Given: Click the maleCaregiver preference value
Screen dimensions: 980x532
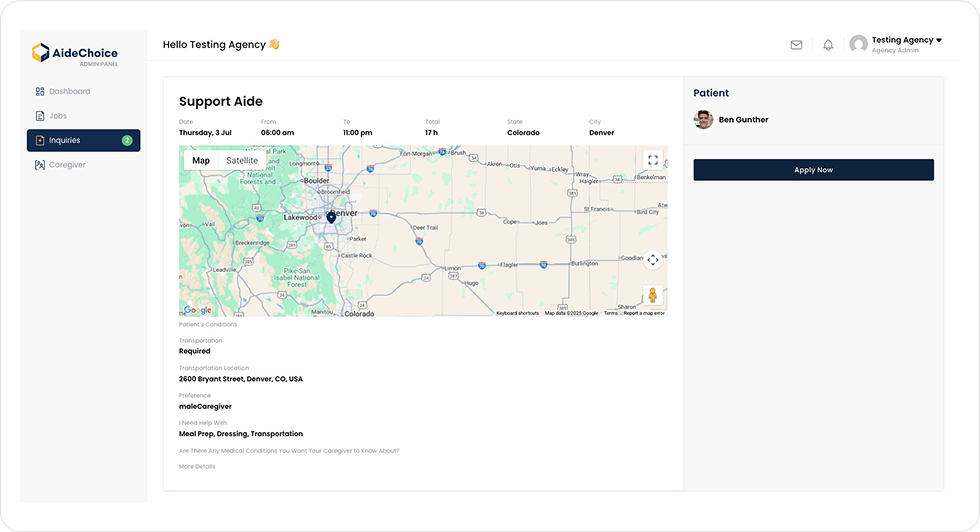Looking at the screenshot, I should pyautogui.click(x=205, y=406).
